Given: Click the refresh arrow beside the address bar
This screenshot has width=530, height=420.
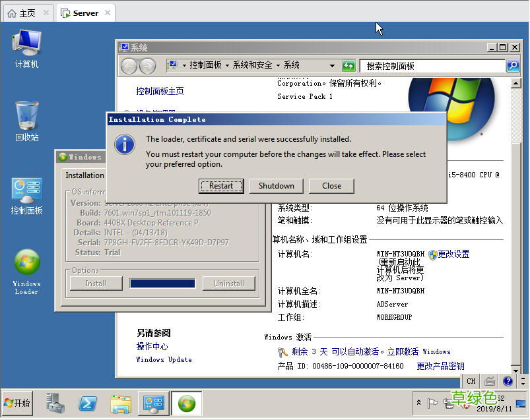Looking at the screenshot, I should (x=348, y=65).
